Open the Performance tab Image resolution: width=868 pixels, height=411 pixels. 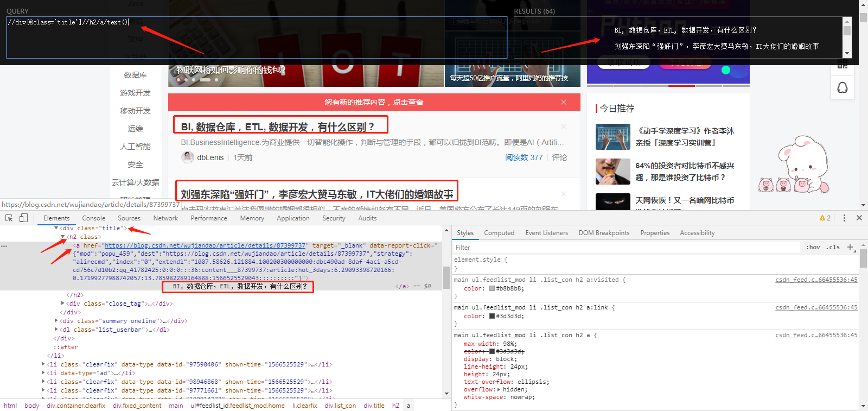point(209,218)
